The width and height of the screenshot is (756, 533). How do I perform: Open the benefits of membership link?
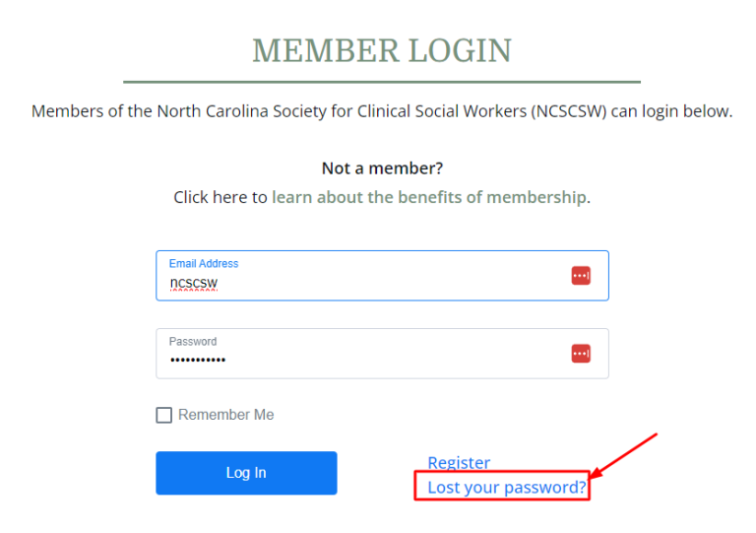429,197
